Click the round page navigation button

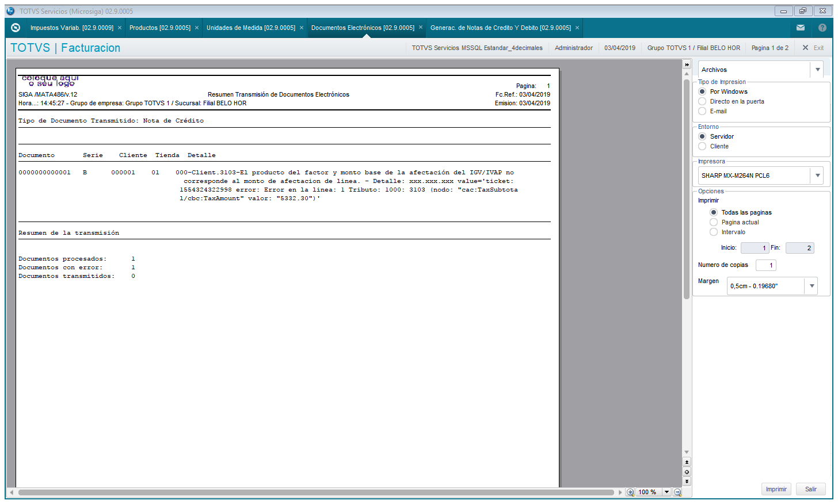point(687,472)
